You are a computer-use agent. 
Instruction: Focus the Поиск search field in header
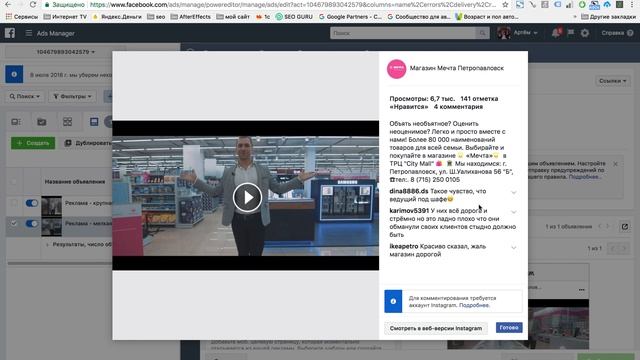[402, 33]
